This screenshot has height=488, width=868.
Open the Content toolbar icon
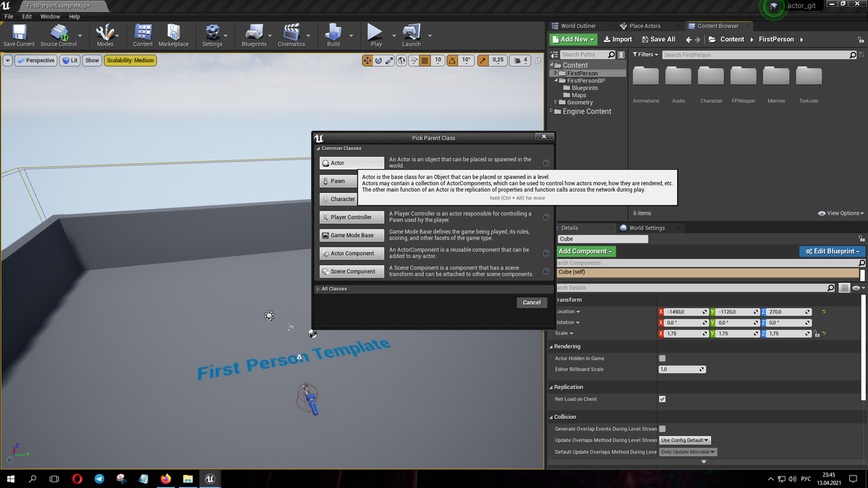coord(143,35)
